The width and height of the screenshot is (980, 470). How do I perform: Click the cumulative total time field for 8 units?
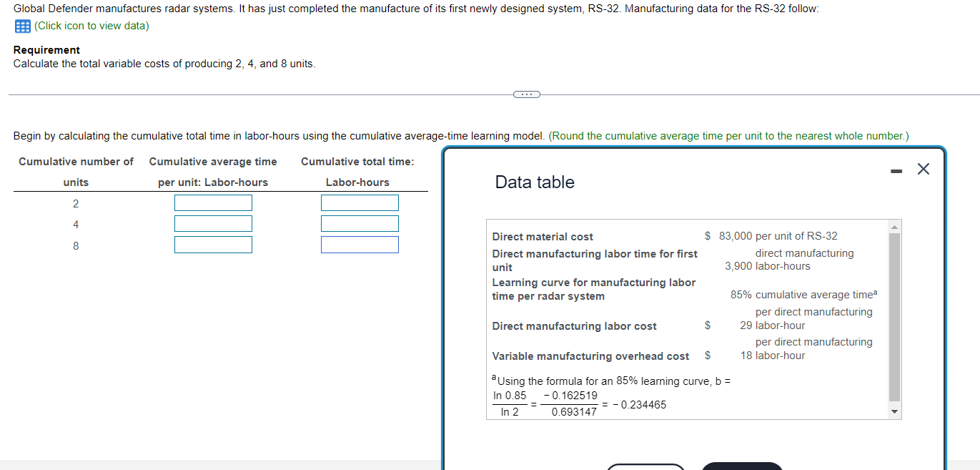coord(360,245)
